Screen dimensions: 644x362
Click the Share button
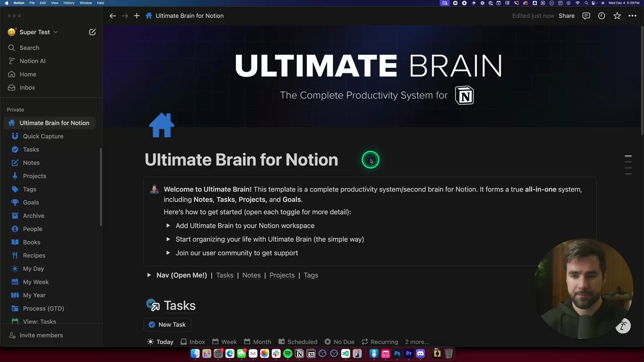pyautogui.click(x=567, y=16)
